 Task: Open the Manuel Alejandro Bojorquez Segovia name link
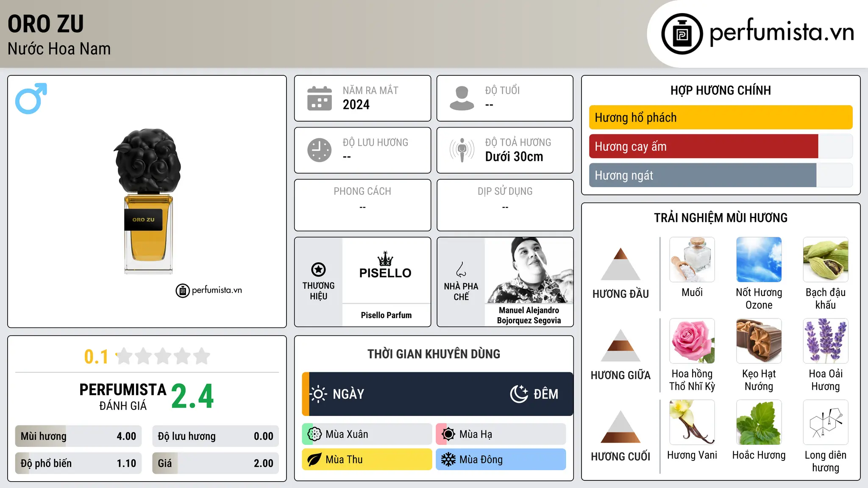coord(529,315)
